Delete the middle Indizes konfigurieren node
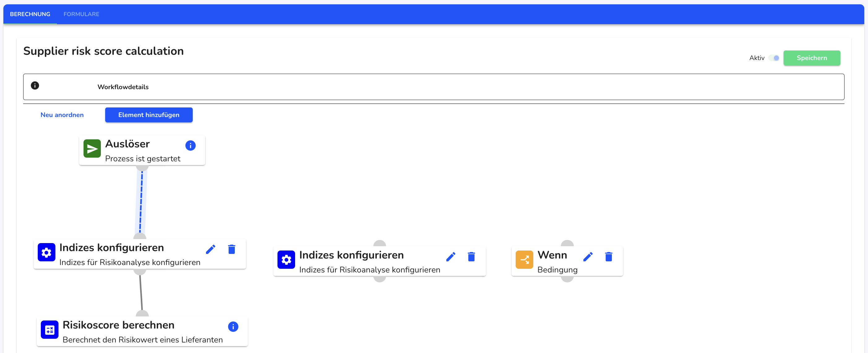 (471, 257)
